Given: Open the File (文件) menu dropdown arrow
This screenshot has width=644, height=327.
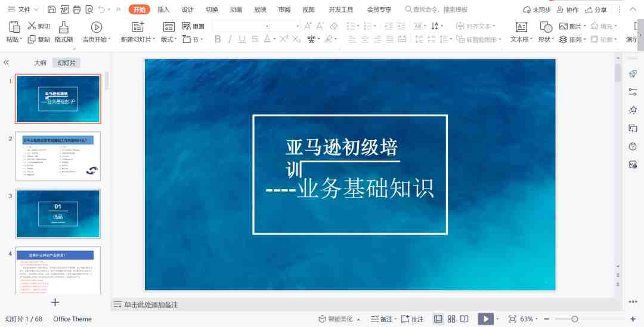Looking at the screenshot, I should [36, 9].
